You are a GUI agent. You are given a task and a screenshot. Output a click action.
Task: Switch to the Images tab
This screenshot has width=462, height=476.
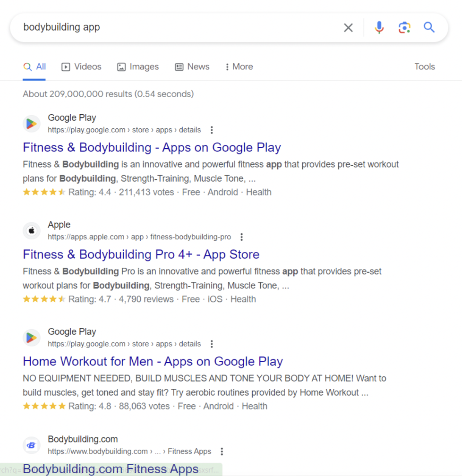[x=138, y=67]
